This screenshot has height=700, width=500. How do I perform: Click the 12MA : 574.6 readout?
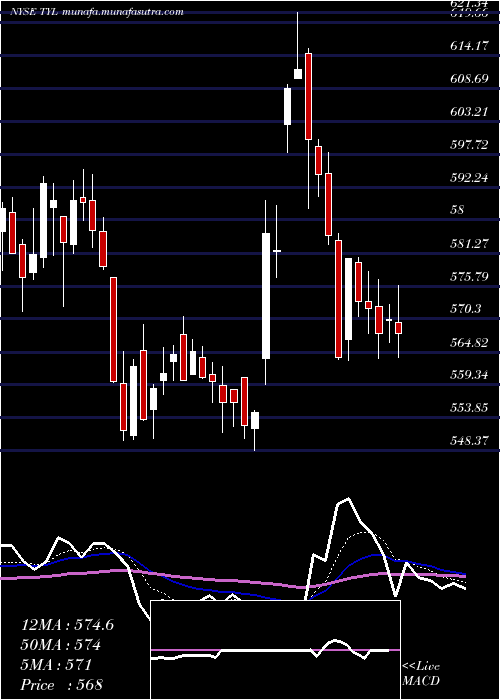point(67,625)
